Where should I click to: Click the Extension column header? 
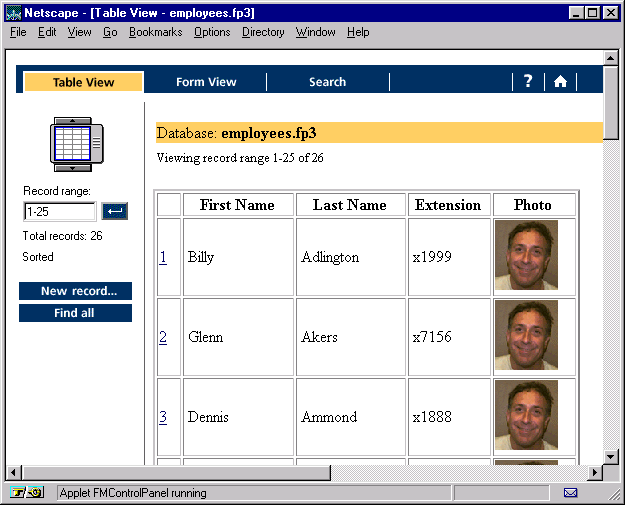pos(448,205)
